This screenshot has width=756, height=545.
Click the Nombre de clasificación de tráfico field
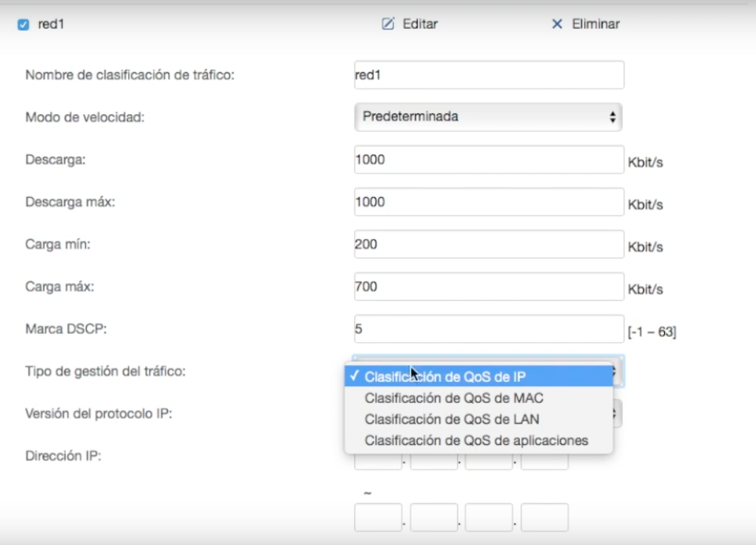[488, 75]
